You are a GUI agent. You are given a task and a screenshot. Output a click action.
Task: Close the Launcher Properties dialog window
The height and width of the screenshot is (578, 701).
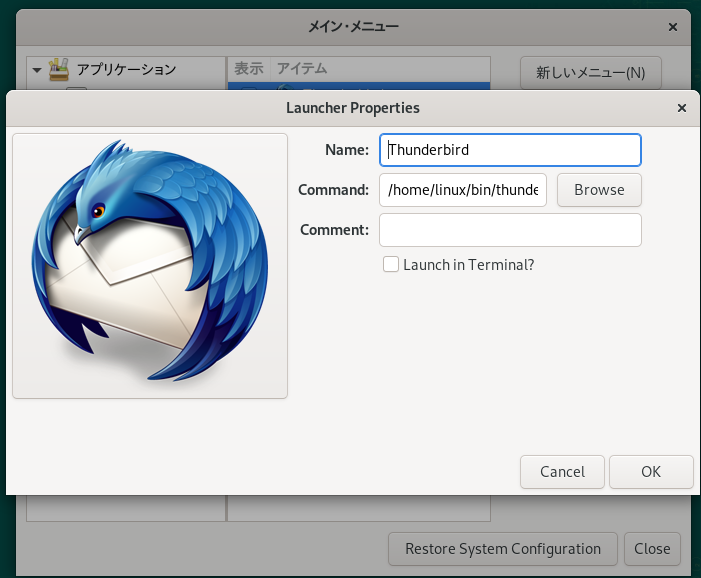[681, 108]
